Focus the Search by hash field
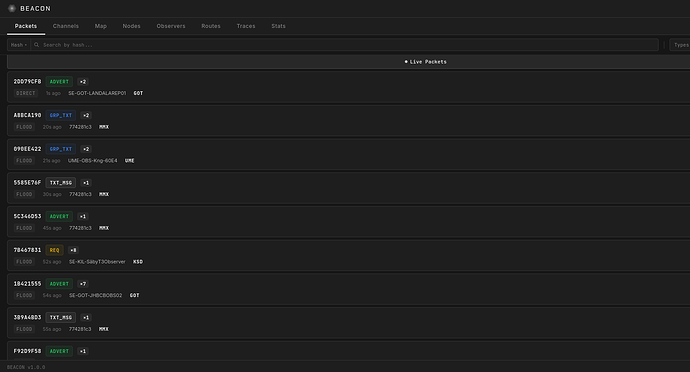Screen dimensions: 690x372 [x=345, y=45]
